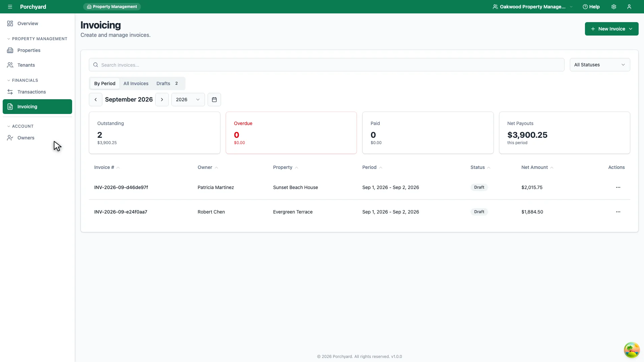Click the beach avatar widget bottom corner
644x362 pixels.
point(632,350)
